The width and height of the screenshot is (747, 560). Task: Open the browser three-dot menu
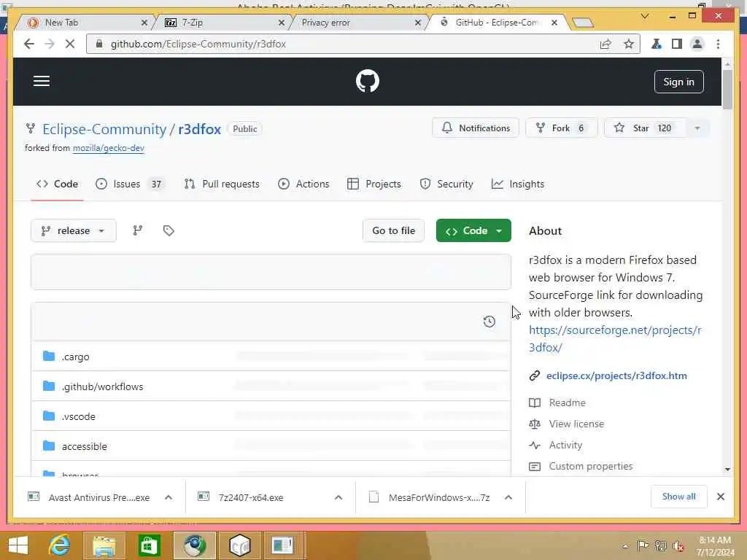tap(718, 44)
